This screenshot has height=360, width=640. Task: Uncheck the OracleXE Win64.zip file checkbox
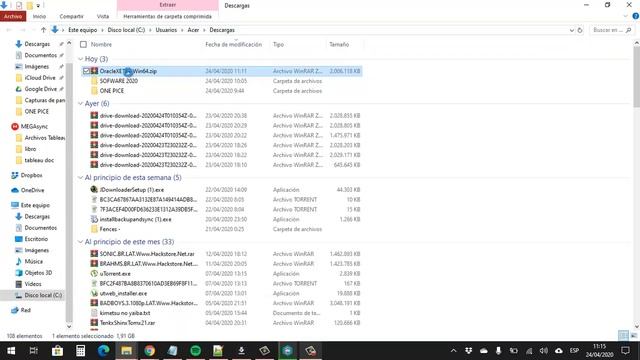pos(86,71)
